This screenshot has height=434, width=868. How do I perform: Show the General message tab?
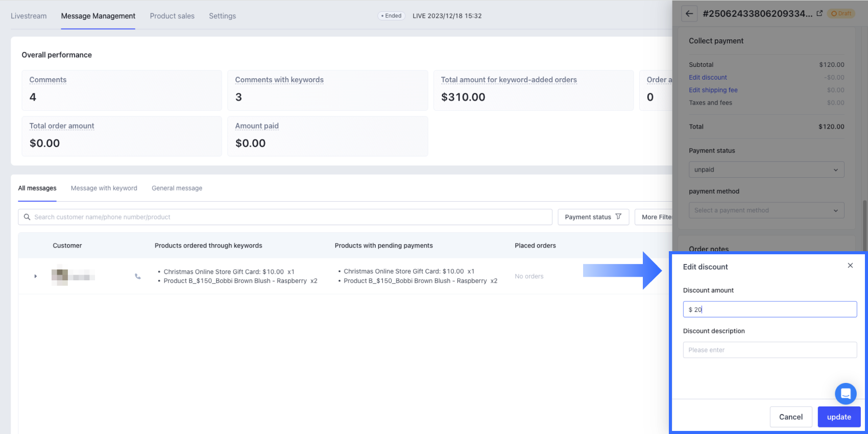(177, 188)
